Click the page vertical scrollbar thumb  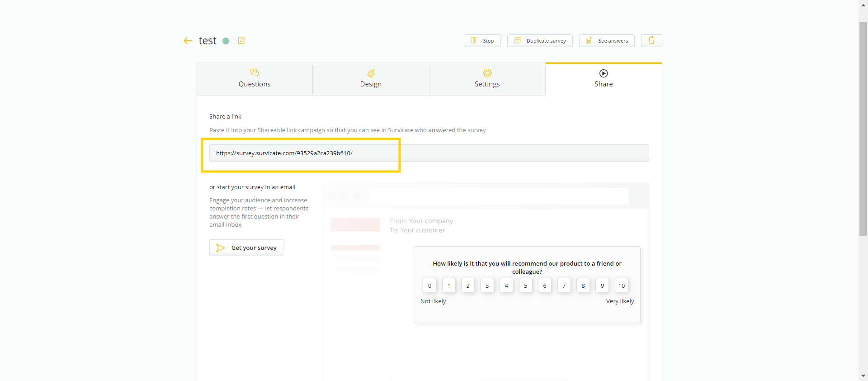tap(863, 129)
